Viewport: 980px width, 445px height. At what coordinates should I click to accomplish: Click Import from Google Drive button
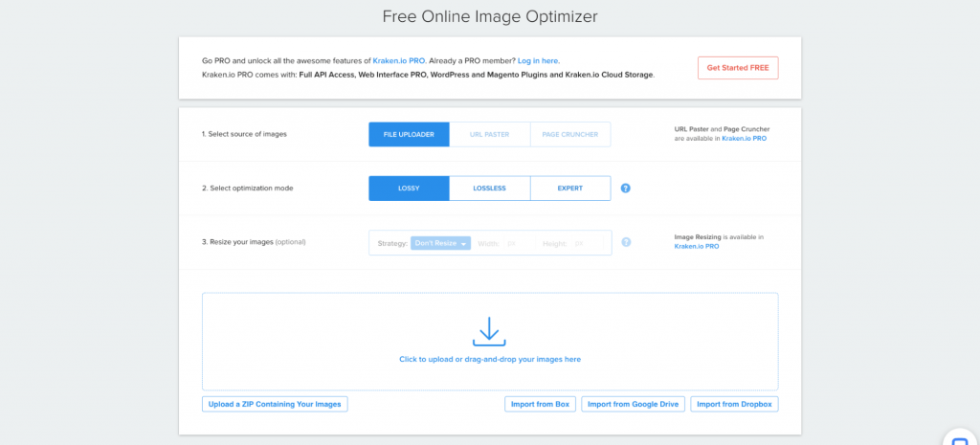[x=633, y=404]
